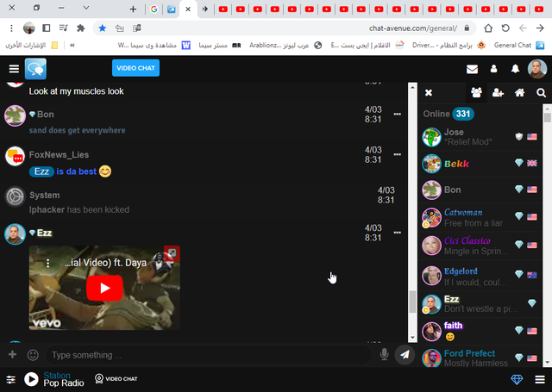552x392 pixels.
Task: Open Edgelord in the online list
Action: click(x=480, y=276)
